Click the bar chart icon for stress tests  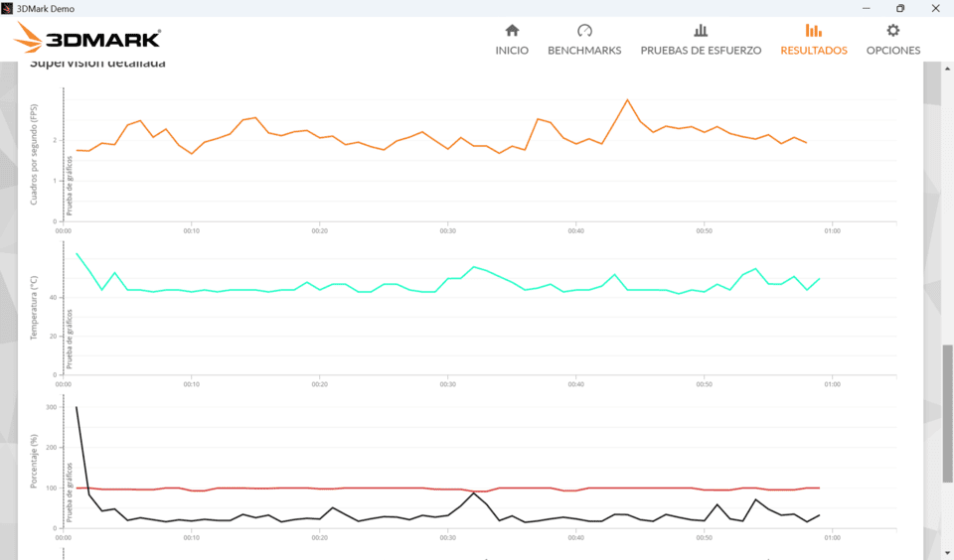[701, 31]
